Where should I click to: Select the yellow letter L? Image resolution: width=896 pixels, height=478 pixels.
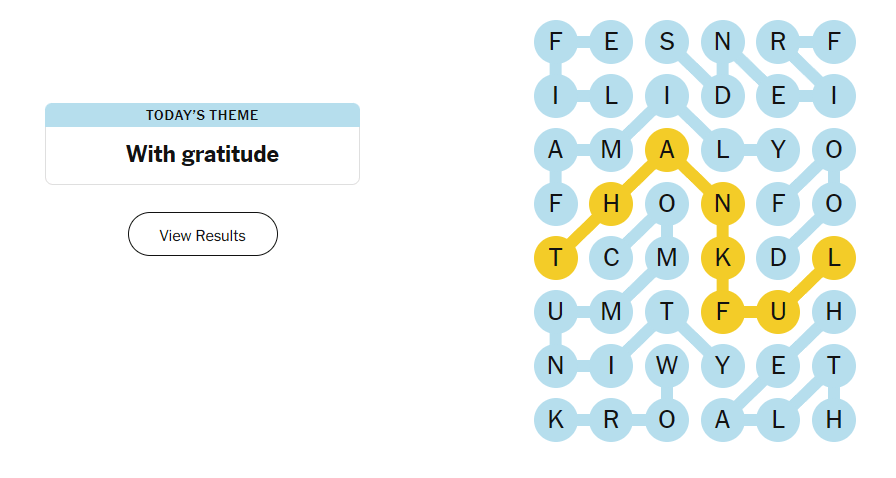(x=833, y=258)
